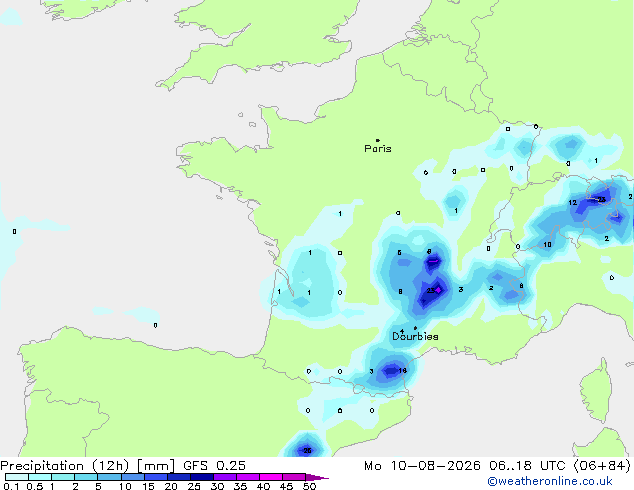Click the legend tick label '0.1'
This screenshot has height=490, width=634.
[11, 486]
